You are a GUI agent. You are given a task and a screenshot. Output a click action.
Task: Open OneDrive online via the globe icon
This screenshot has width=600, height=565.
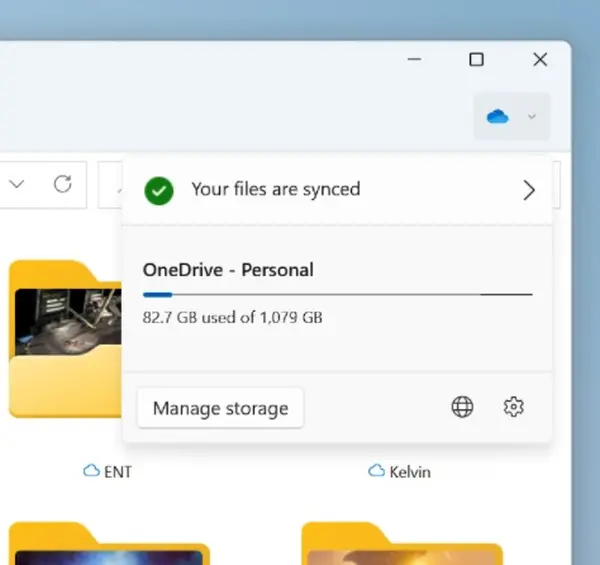[x=462, y=407]
